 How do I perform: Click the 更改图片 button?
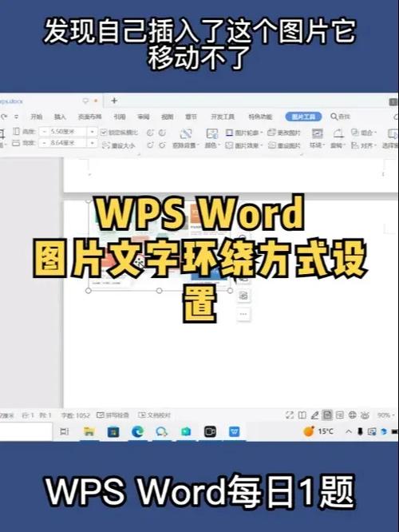point(284,133)
